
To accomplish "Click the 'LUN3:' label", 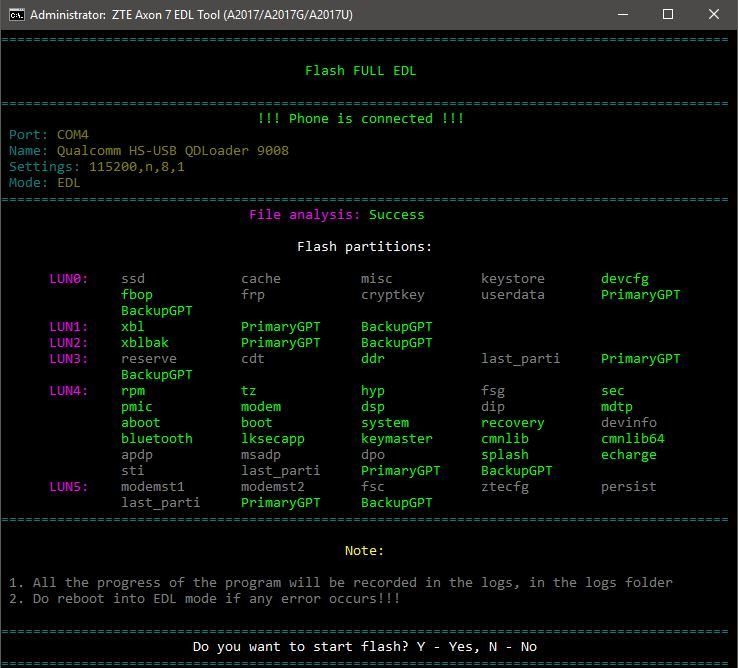I will point(68,359).
